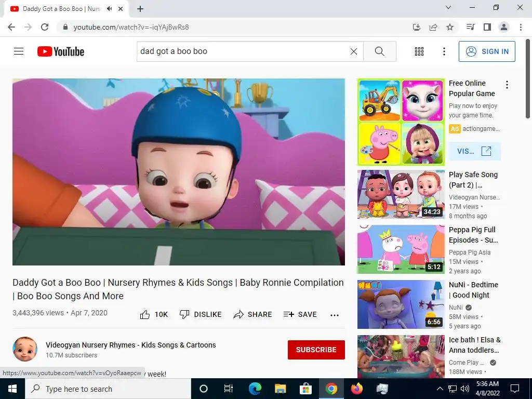Screen dimensions: 532x399
Task: Open Cortana circle in taskbar
Action: click(204, 389)
